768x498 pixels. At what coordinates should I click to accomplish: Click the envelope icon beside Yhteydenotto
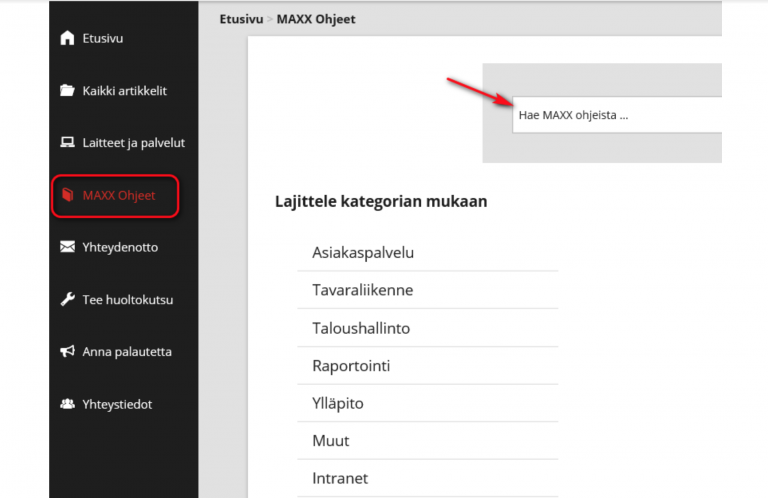pyautogui.click(x=68, y=247)
